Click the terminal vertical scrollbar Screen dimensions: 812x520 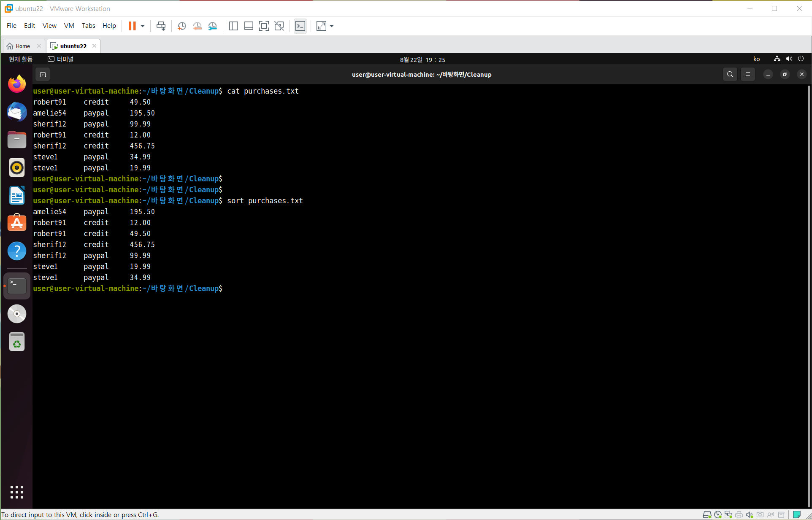tap(809, 295)
